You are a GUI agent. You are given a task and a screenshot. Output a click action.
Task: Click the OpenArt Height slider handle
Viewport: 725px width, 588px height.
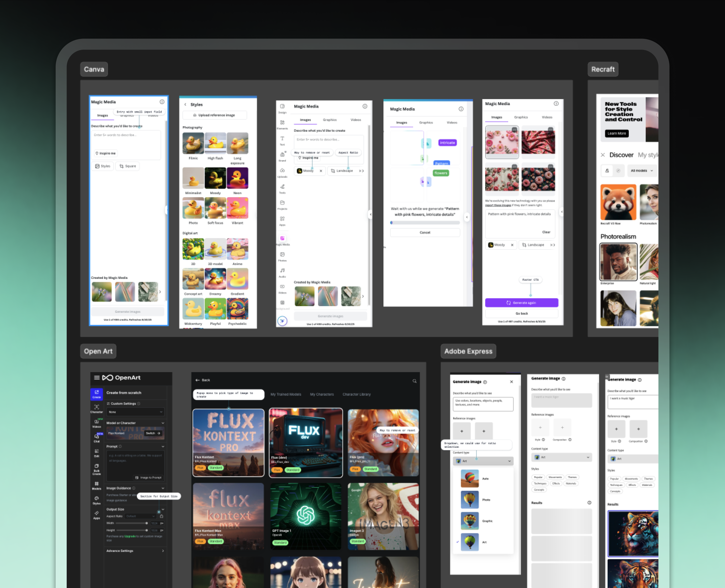147,530
